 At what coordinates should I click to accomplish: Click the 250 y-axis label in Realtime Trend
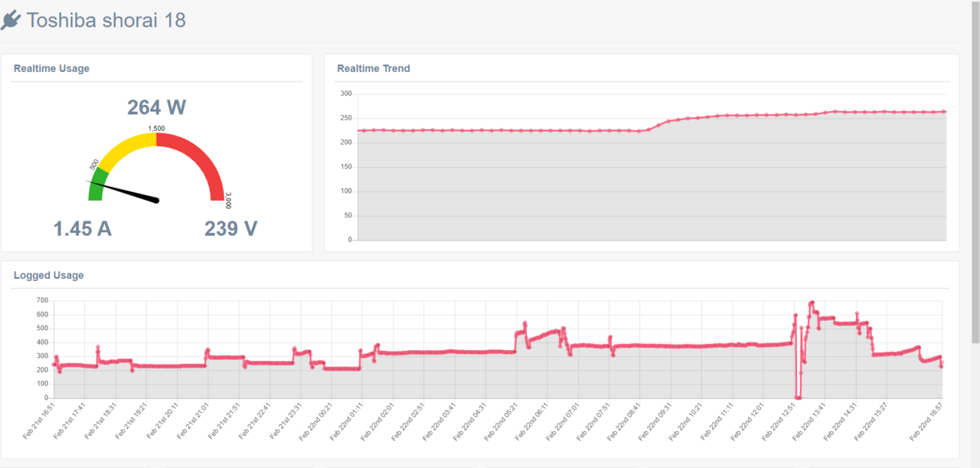coord(346,118)
